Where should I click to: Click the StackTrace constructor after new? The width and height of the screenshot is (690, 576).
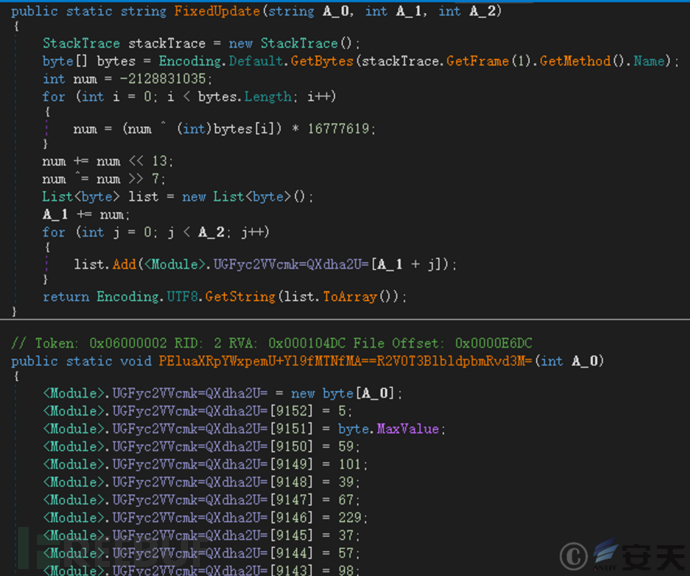tap(299, 43)
